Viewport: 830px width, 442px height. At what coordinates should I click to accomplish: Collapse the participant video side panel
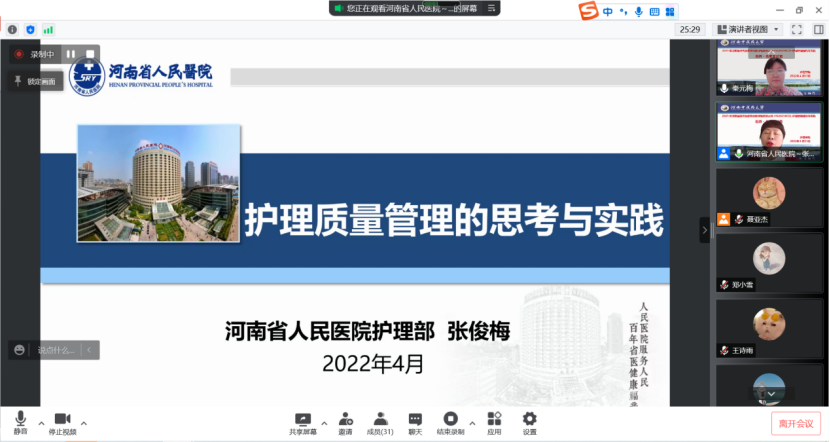(x=704, y=229)
